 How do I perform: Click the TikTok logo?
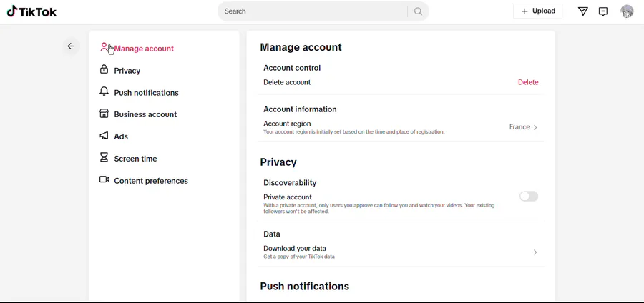point(31,11)
